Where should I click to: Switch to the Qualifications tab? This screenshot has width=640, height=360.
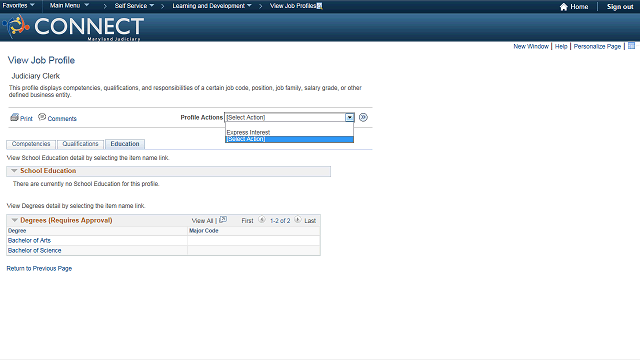click(80, 144)
